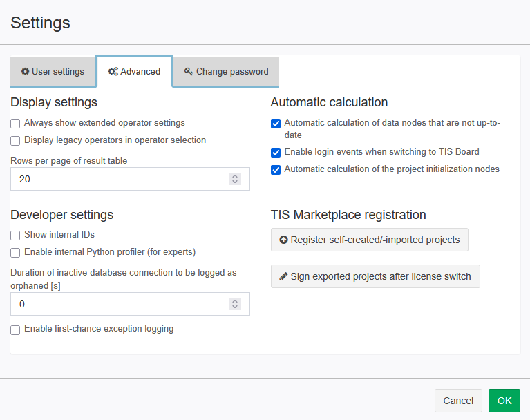Tick the Show internal IDs checkbox
530x420 pixels.
point(15,236)
